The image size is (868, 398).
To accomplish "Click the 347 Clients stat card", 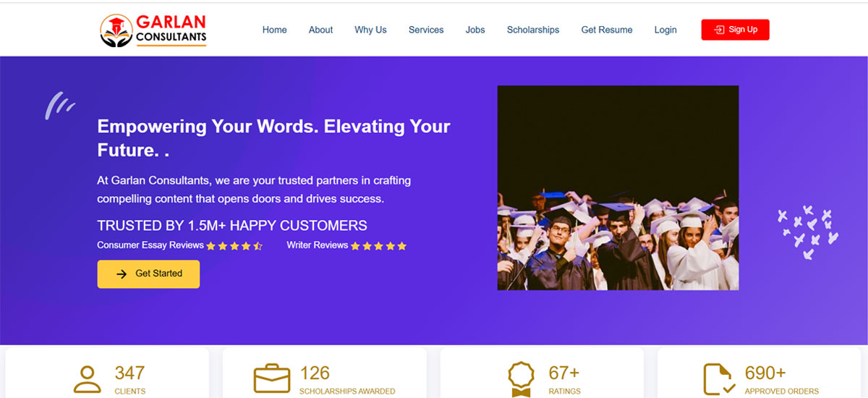I will click(107, 373).
